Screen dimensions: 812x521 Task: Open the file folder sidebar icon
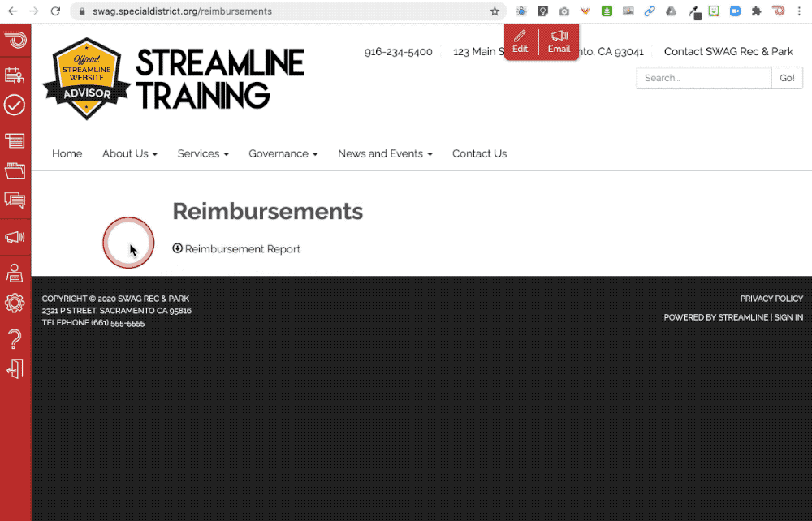pos(15,170)
